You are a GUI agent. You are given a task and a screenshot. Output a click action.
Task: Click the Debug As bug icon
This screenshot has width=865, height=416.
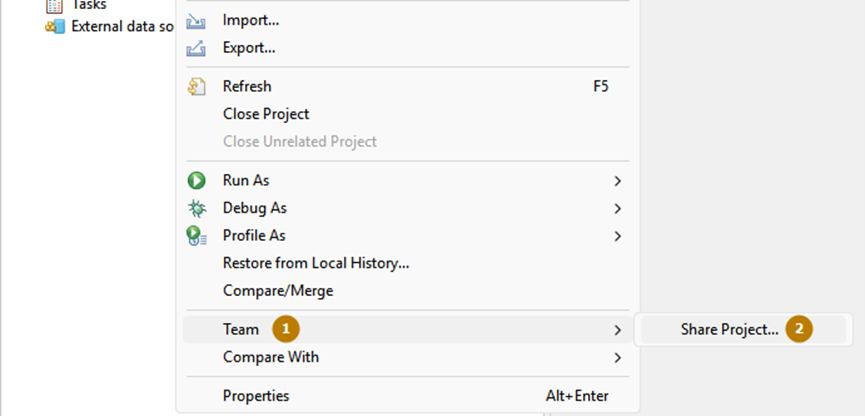coord(197,208)
